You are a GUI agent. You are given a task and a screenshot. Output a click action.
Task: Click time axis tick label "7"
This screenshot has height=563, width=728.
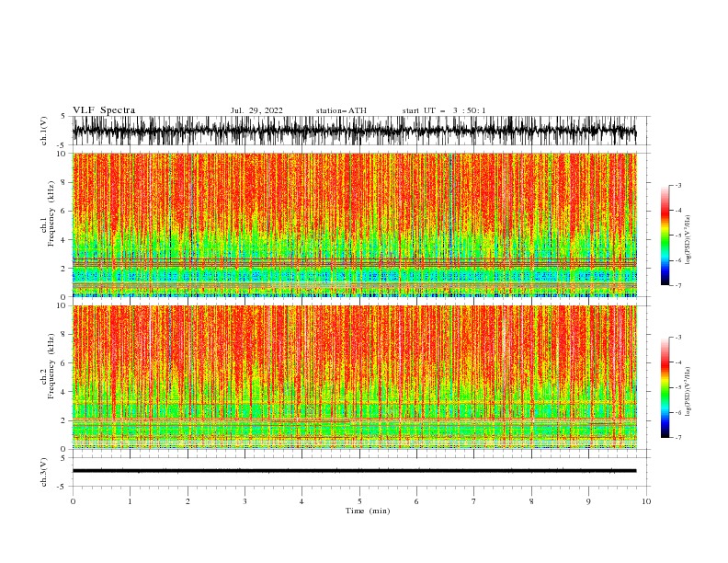pyautogui.click(x=474, y=501)
